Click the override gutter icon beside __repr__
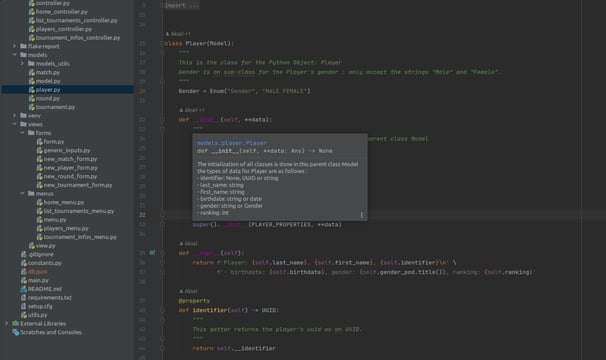The width and height of the screenshot is (606, 360). [152, 253]
